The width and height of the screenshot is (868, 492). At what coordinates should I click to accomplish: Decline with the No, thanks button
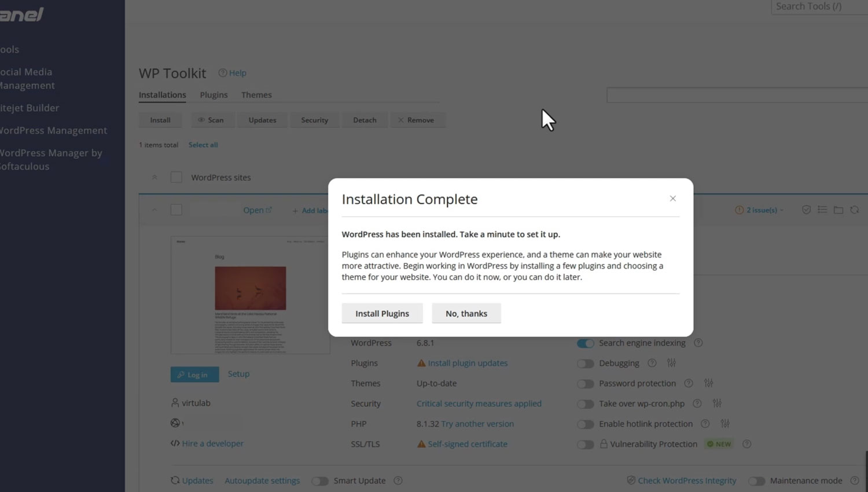(466, 313)
